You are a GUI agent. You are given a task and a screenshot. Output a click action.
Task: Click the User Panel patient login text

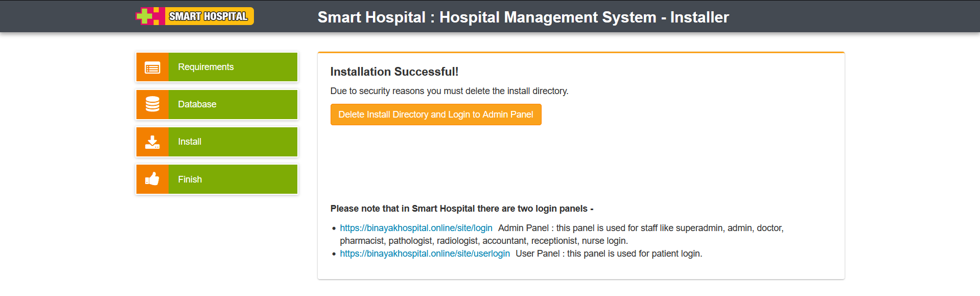click(609, 254)
